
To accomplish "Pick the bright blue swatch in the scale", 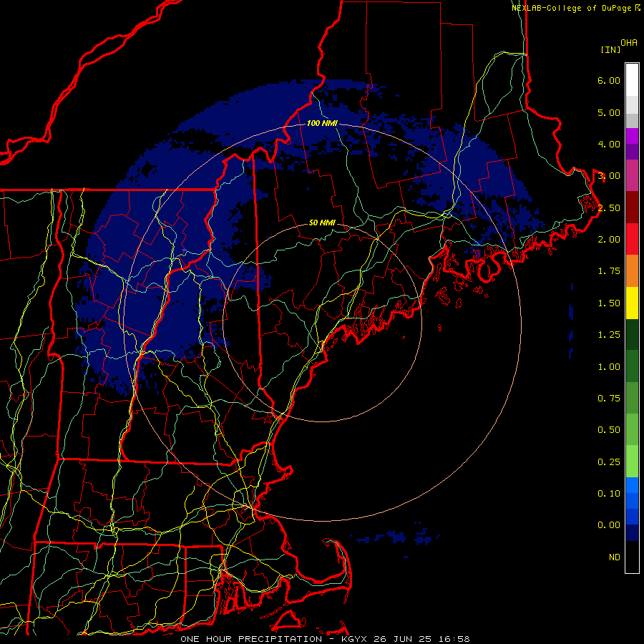I will pyautogui.click(x=632, y=485).
